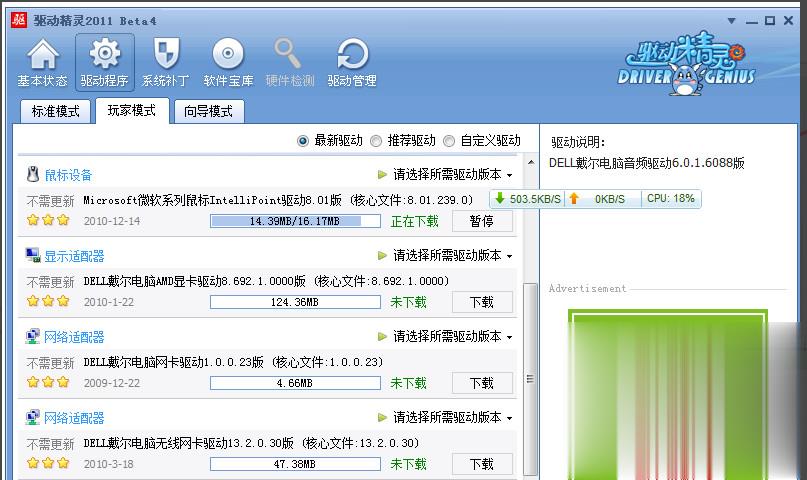Click the 503.5KB/S download speed text

pyautogui.click(x=535, y=199)
